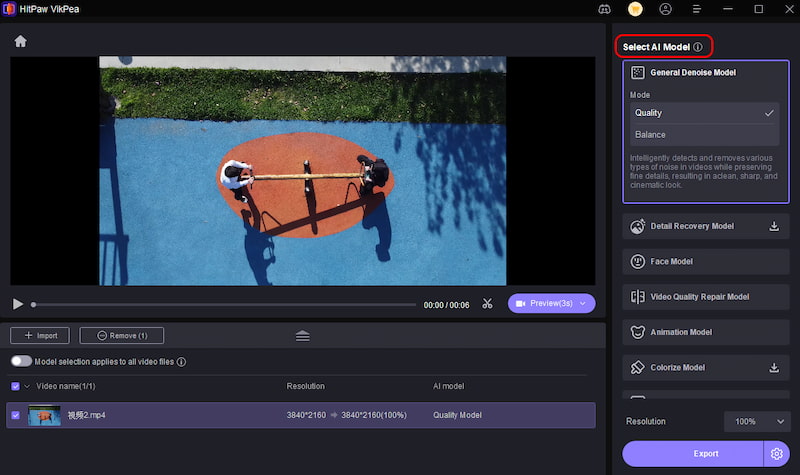Open the shopping cart purchase icon
This screenshot has width=800, height=475.
click(635, 9)
